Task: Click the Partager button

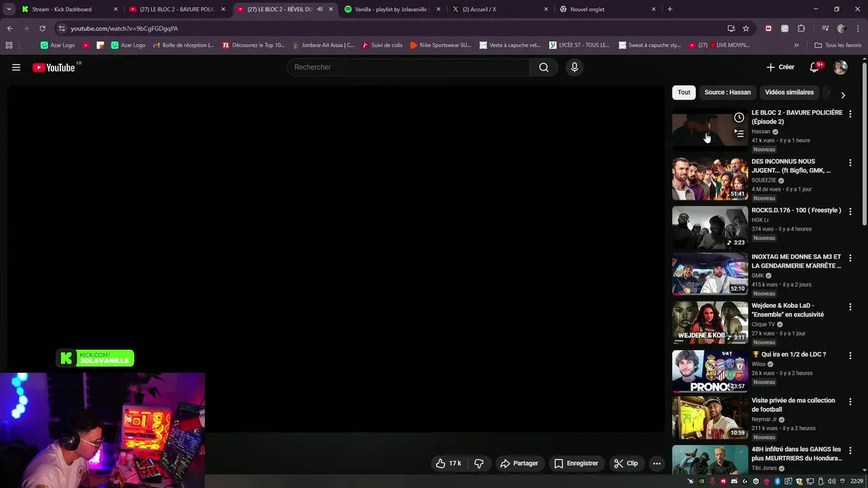Action: tap(519, 464)
